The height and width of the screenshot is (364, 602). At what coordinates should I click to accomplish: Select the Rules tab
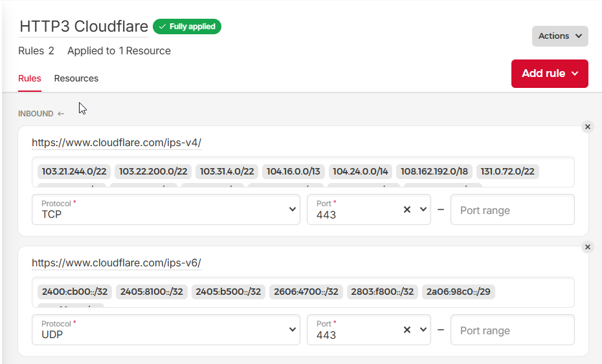pos(30,79)
